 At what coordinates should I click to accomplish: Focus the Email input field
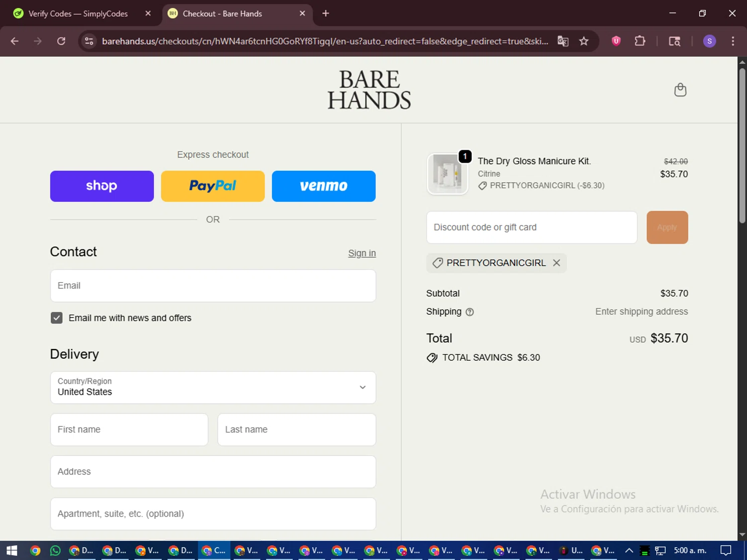tap(213, 286)
